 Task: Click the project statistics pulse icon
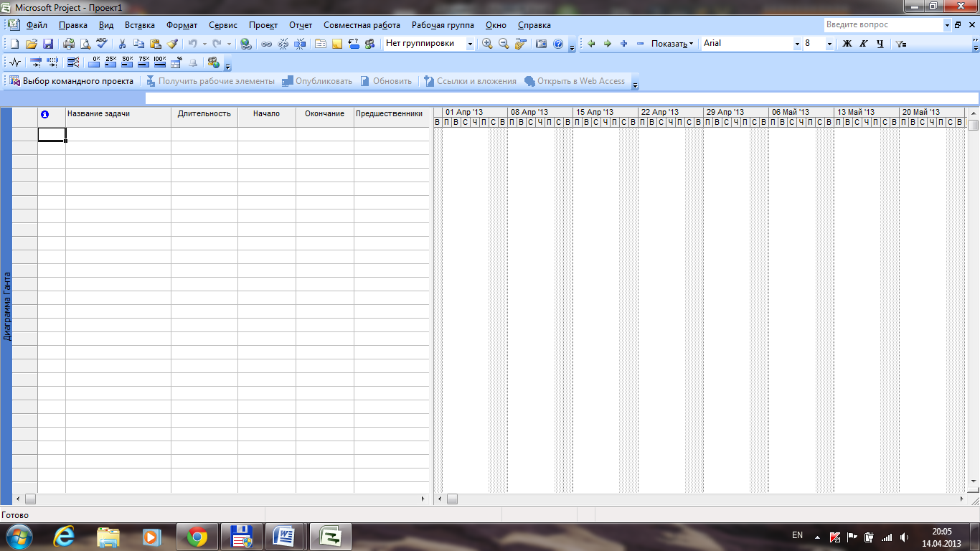[15, 62]
